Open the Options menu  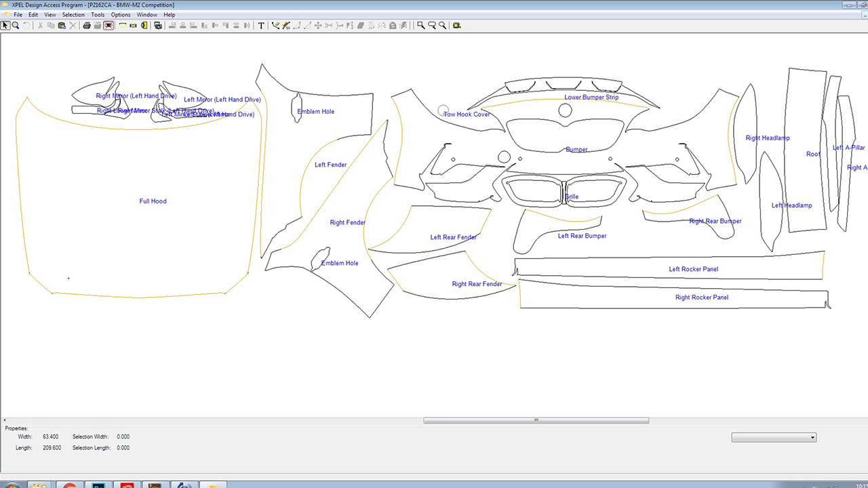[x=121, y=14]
